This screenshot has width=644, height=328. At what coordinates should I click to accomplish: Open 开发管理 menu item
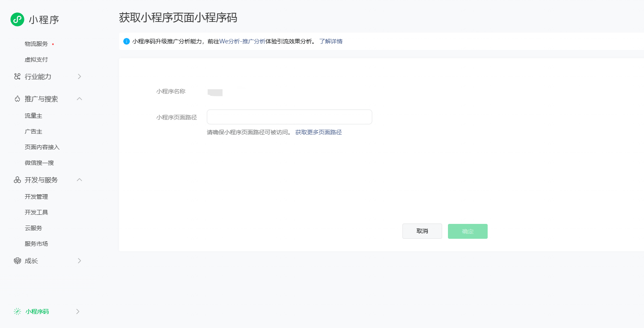pos(36,197)
